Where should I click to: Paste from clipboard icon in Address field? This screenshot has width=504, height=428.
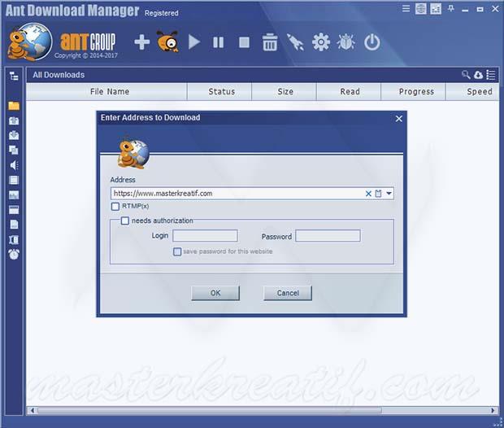[x=379, y=194]
